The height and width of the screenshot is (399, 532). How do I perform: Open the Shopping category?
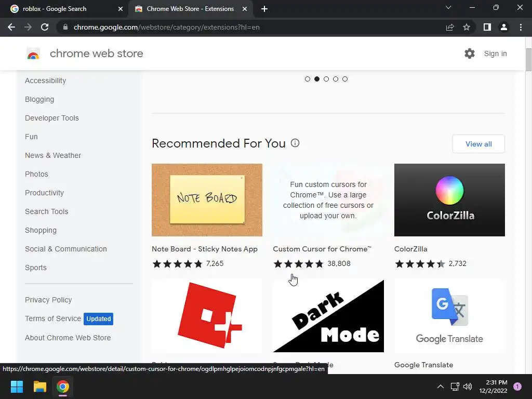[41, 230]
